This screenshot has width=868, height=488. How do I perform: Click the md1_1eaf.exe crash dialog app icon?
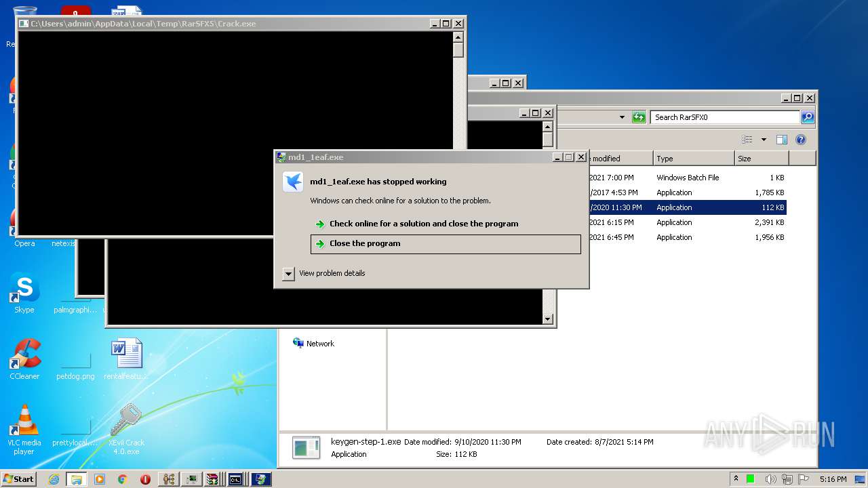coord(293,182)
